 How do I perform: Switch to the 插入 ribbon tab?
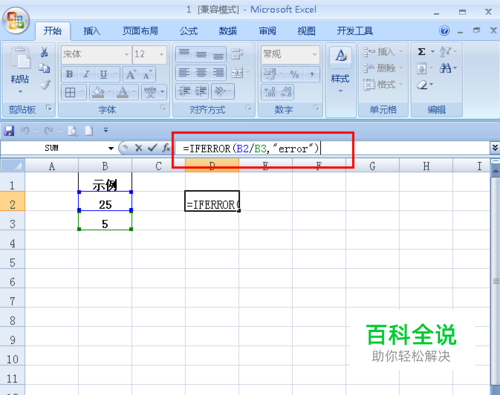point(92,31)
